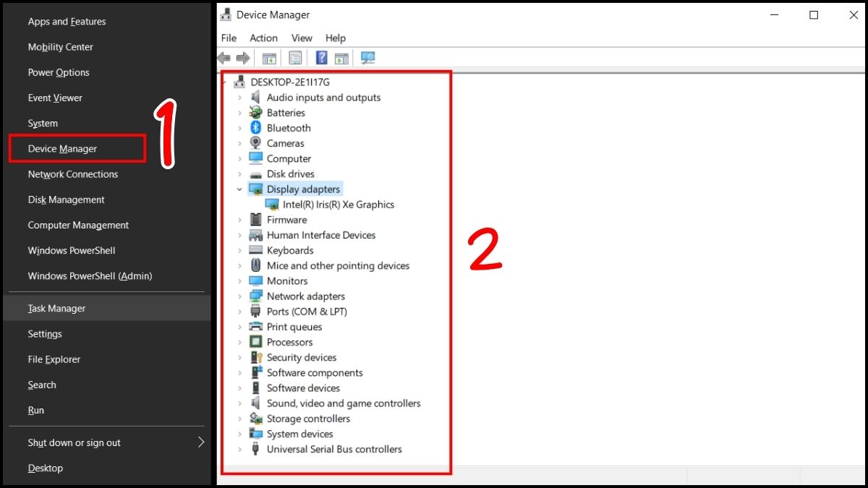This screenshot has width=868, height=488.
Task: Click the Forward navigation arrow
Action: [x=243, y=58]
